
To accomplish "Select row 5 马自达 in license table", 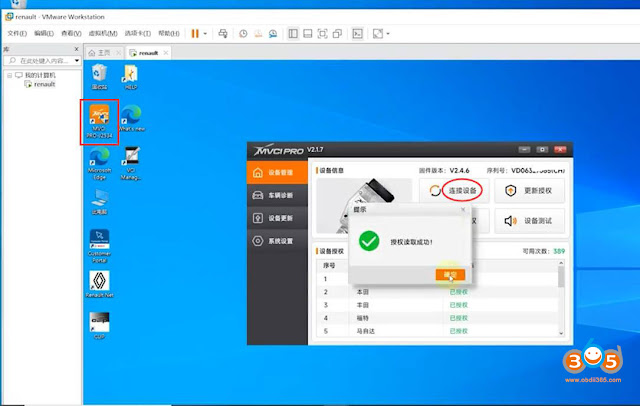I will pyautogui.click(x=437, y=331).
